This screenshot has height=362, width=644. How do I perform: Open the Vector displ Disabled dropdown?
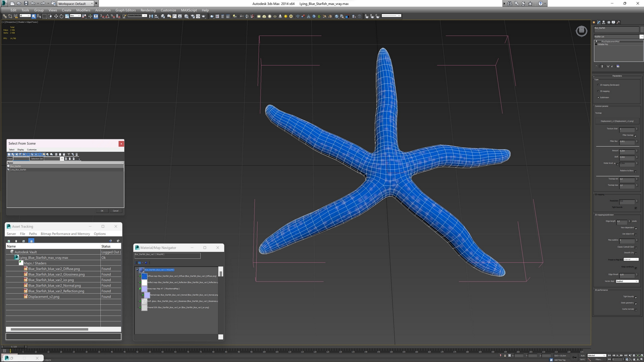[x=627, y=281]
